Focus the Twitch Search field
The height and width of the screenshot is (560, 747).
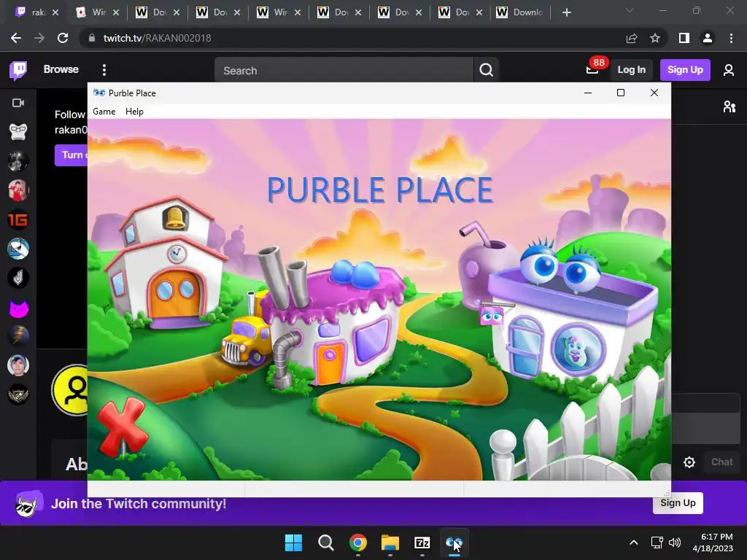[344, 71]
